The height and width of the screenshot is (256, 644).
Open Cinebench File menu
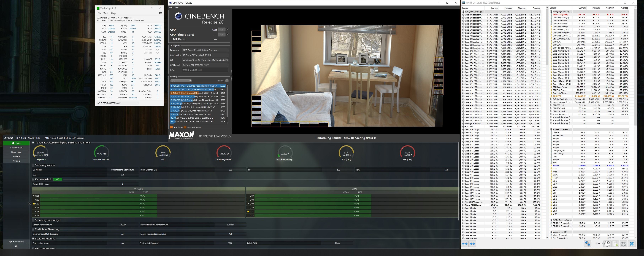(x=171, y=7)
